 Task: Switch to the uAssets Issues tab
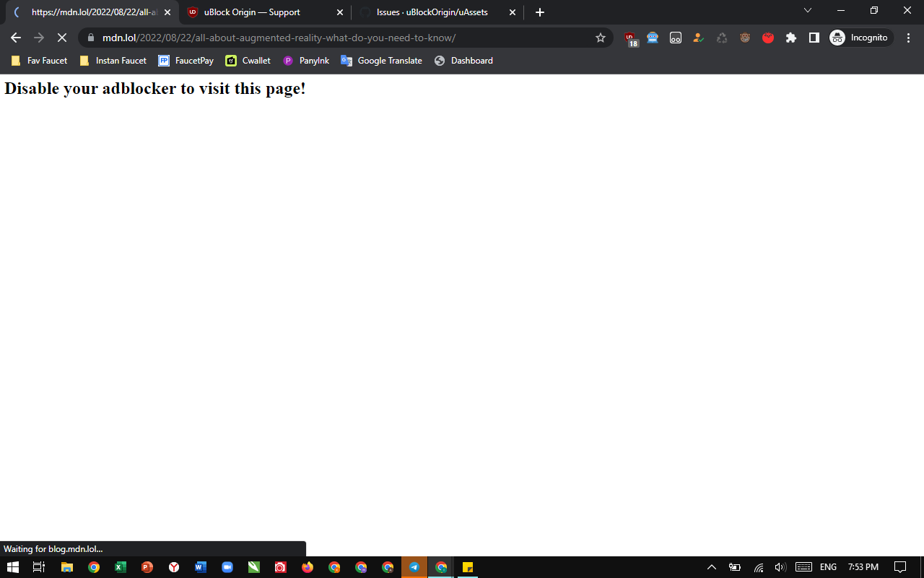click(430, 12)
